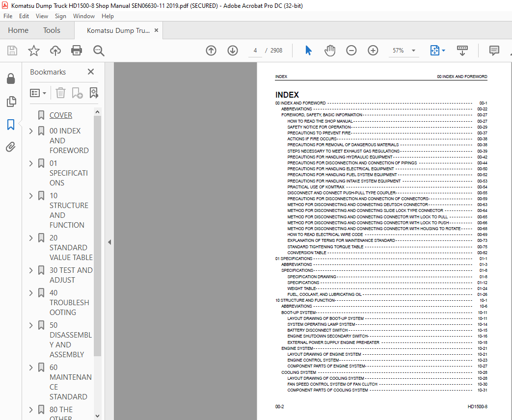
Task: Click the Save file icon
Action: coord(12,51)
